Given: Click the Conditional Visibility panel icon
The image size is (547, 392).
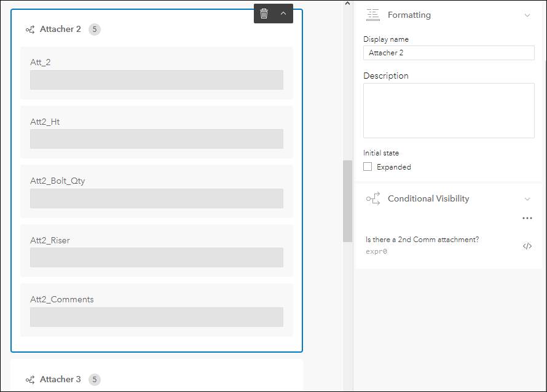Looking at the screenshot, I should coord(373,198).
